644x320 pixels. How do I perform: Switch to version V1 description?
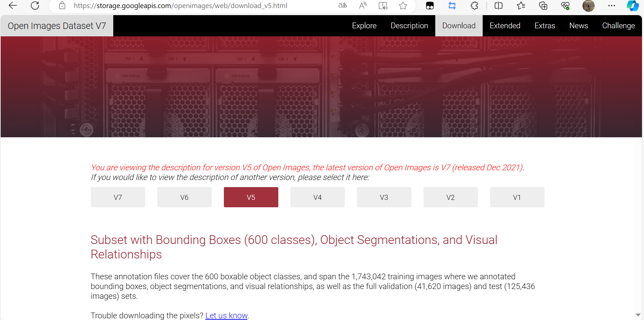click(x=517, y=197)
